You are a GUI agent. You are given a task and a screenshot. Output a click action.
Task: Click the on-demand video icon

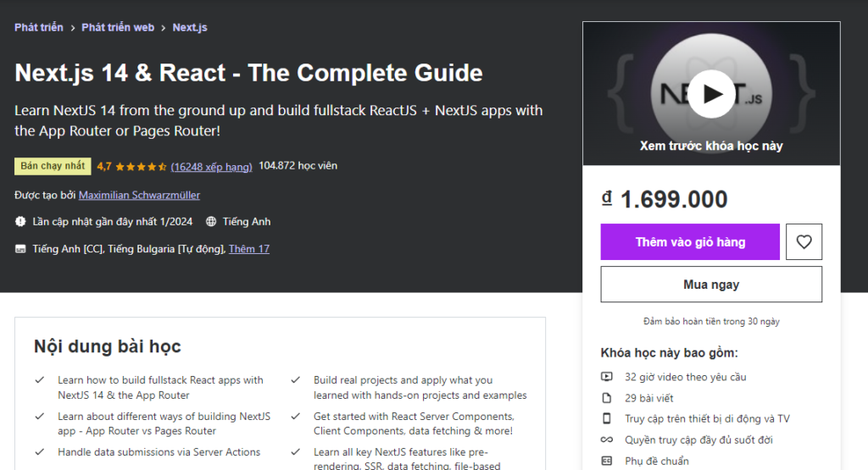point(607,377)
